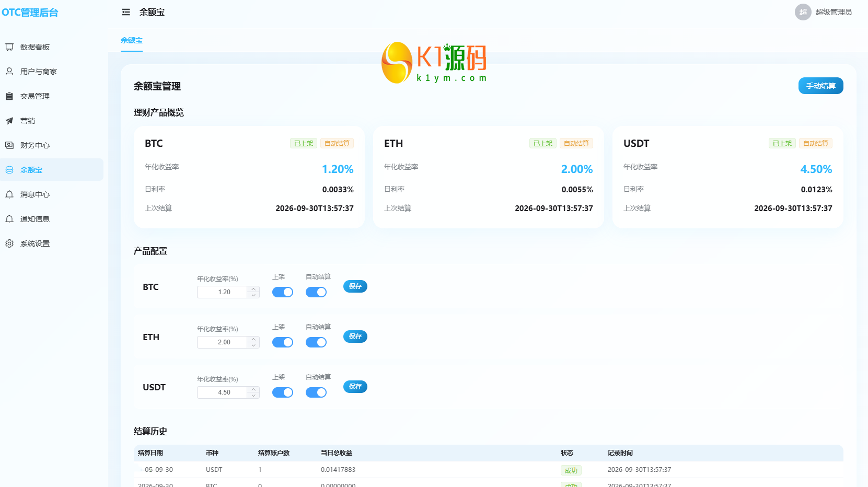Image resolution: width=868 pixels, height=487 pixels.
Task: Click the 系统设置 gear icon
Action: (x=9, y=243)
